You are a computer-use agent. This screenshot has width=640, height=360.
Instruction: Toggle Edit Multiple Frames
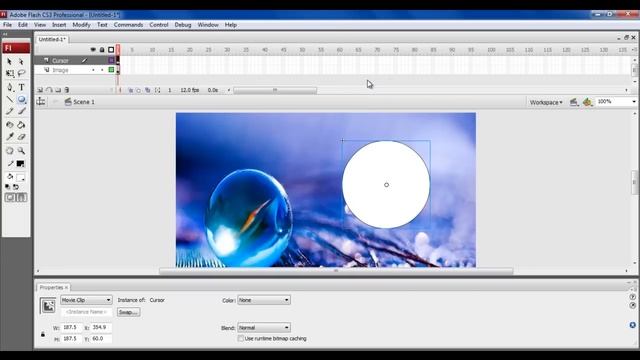[148, 90]
